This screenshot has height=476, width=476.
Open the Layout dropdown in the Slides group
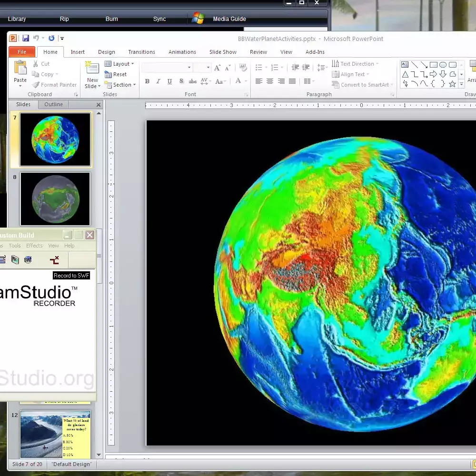pyautogui.click(x=119, y=63)
